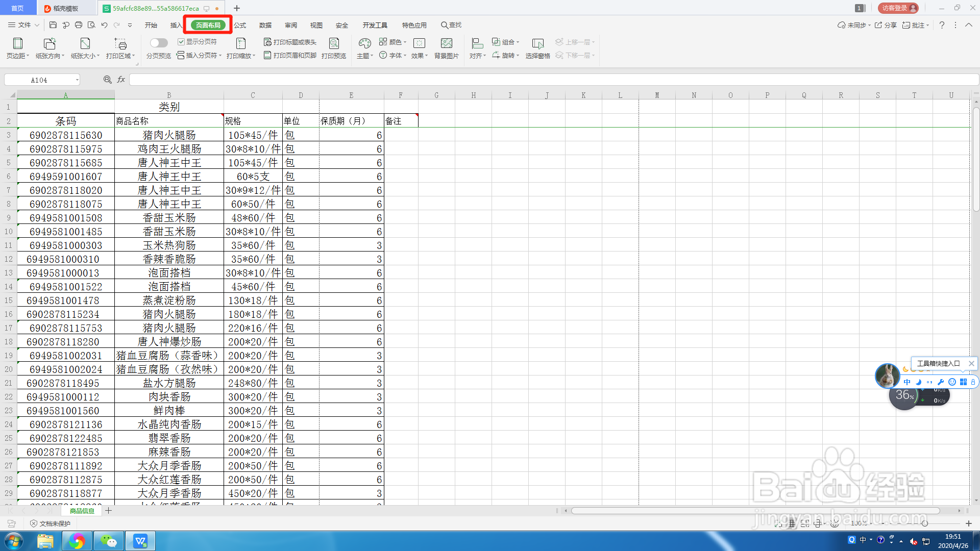The image size is (980, 551).
Task: Click the 文档未保护 protection status
Action: tap(50, 523)
